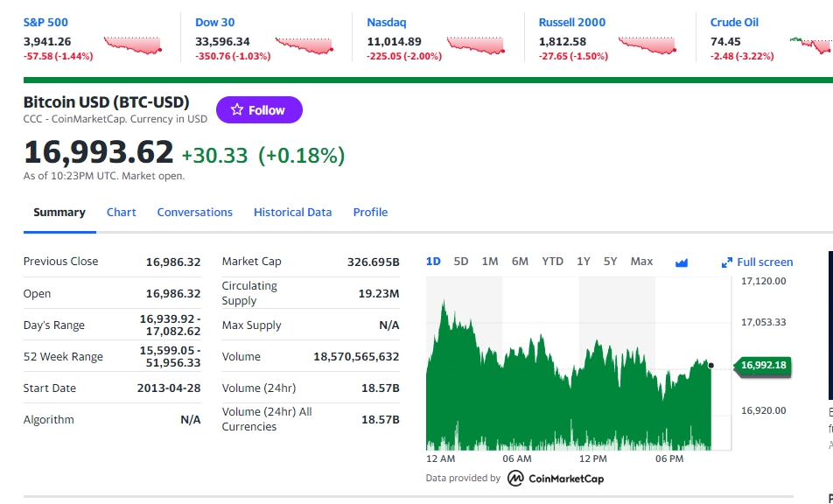This screenshot has width=833, height=504.
Task: Open the Dow 30 sparkline chart
Action: tap(304, 45)
